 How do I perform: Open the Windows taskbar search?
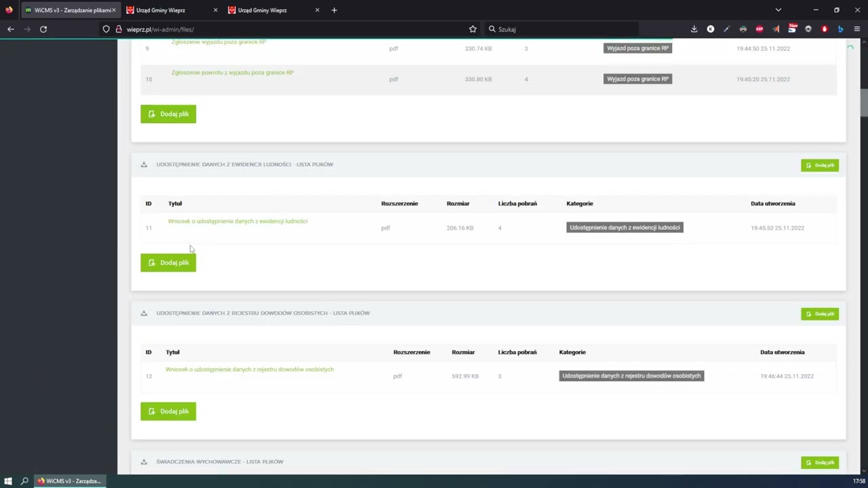click(x=24, y=481)
